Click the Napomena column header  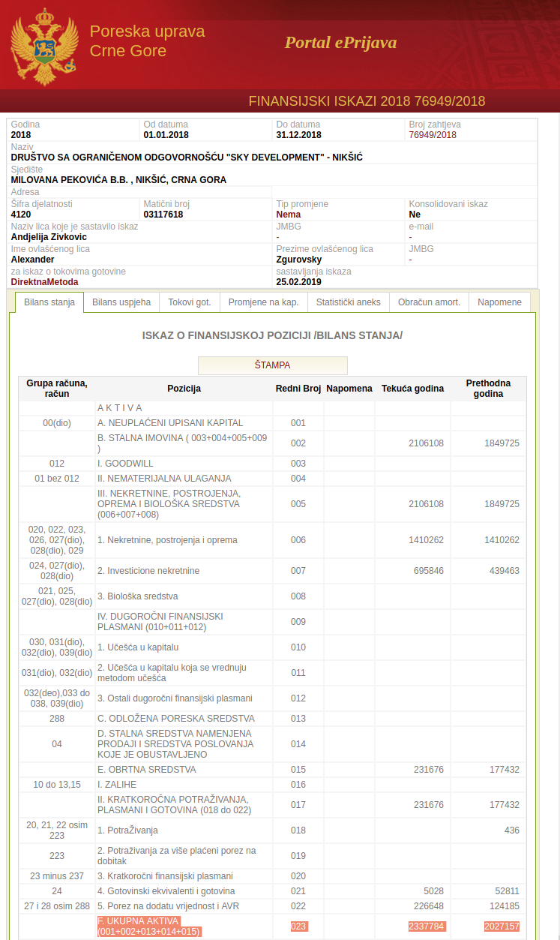click(x=349, y=389)
